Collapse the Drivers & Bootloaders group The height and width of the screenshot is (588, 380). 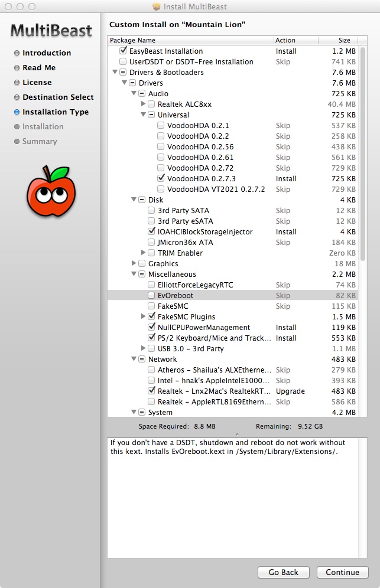pyautogui.click(x=115, y=72)
